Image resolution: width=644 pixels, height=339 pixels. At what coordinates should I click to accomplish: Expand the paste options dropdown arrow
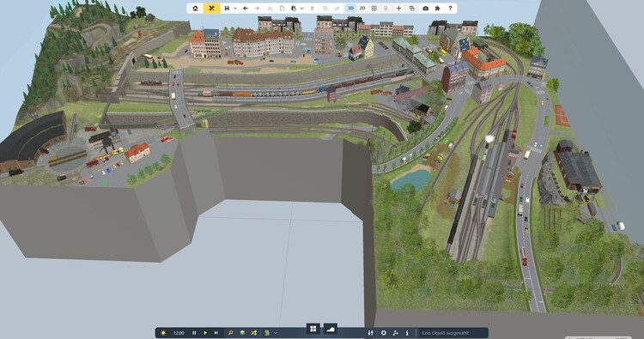[301, 9]
